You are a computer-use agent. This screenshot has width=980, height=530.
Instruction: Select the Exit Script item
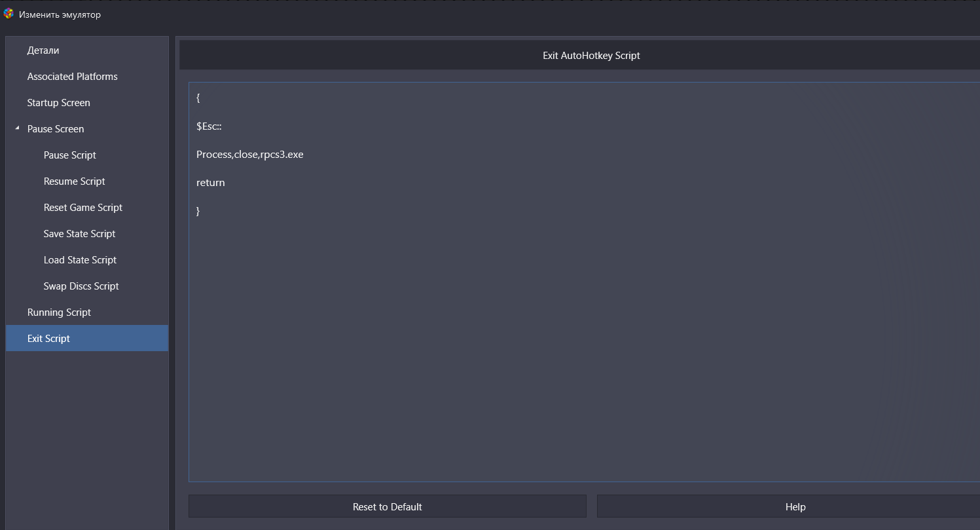click(87, 338)
